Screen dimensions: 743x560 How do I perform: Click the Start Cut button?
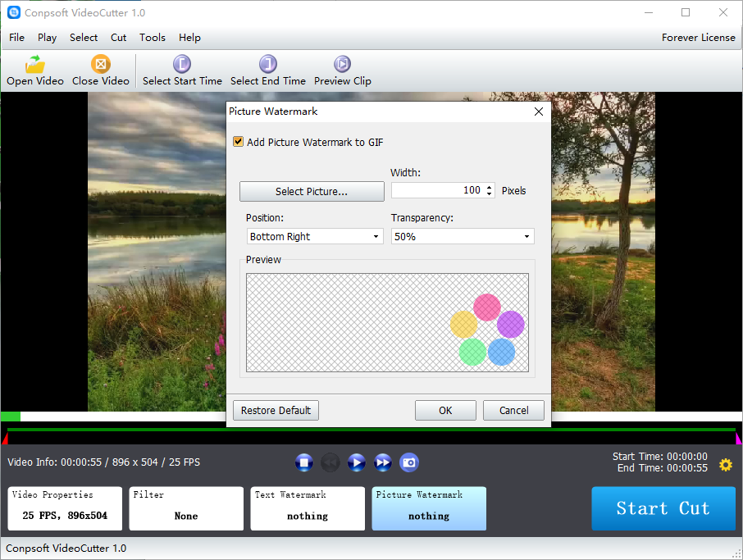click(663, 508)
